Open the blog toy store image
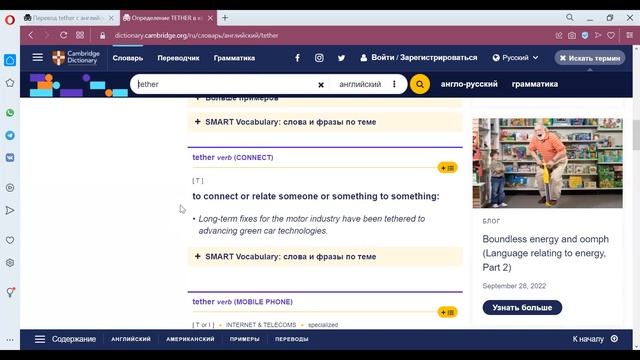 coord(547,163)
